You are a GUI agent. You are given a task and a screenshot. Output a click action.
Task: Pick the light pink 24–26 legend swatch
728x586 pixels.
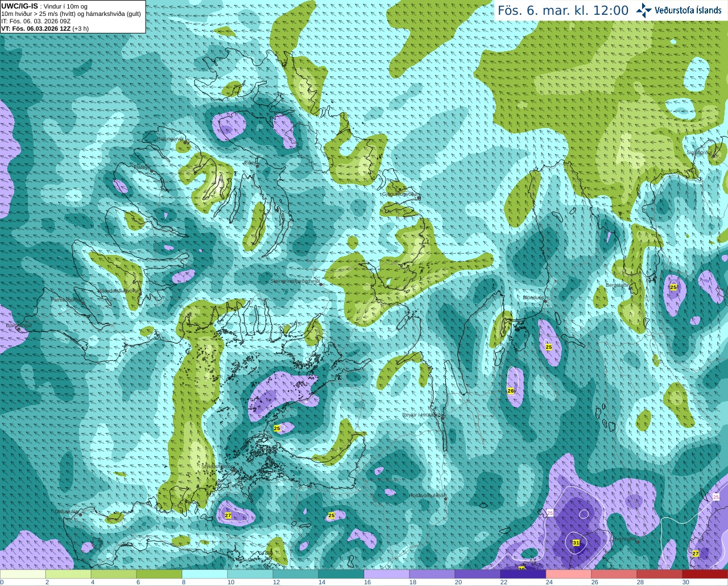(x=569, y=574)
